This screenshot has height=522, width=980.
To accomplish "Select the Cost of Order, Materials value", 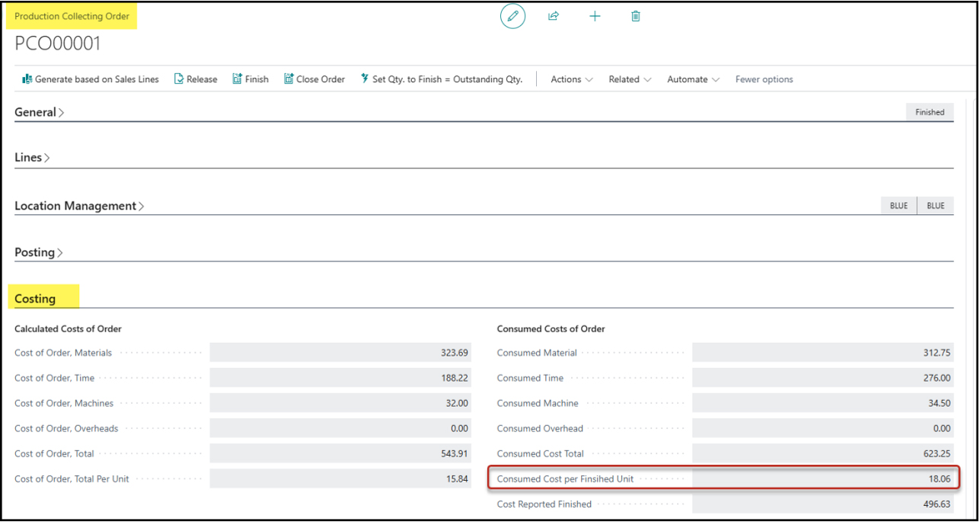I will 340,353.
